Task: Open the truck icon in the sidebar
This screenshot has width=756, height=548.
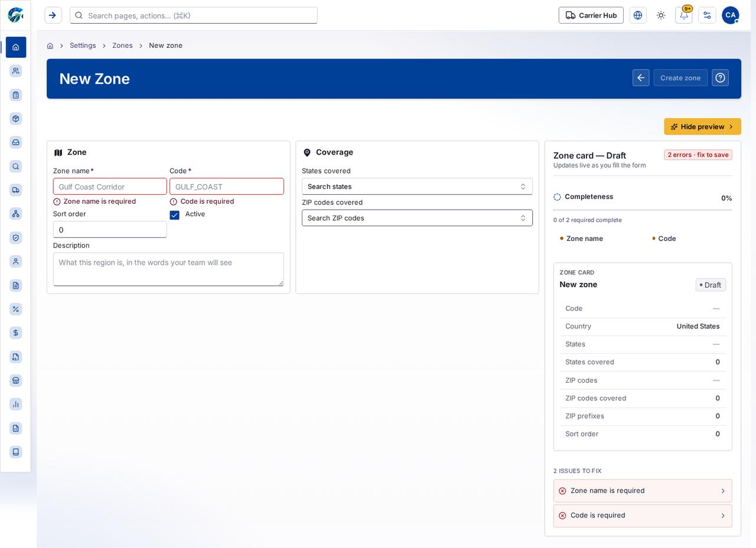Action: point(16,190)
